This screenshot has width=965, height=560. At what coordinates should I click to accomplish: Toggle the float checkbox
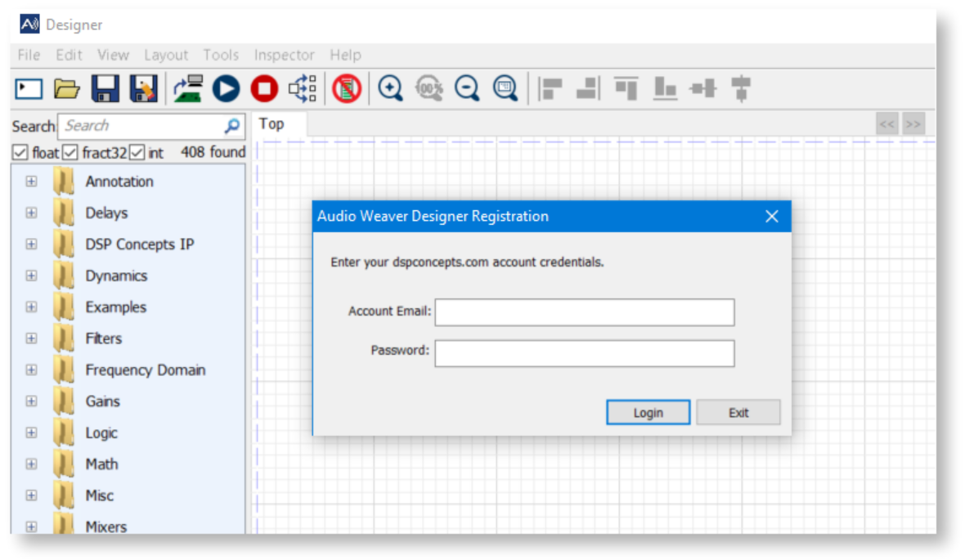20,152
